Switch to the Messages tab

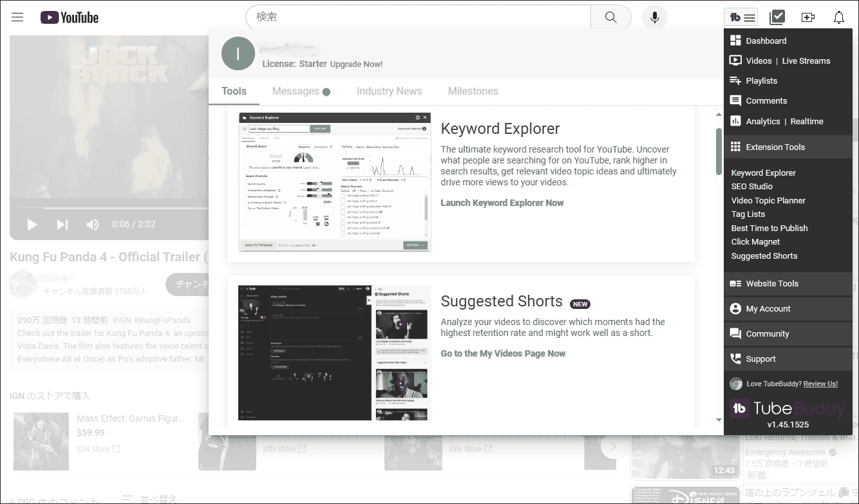301,91
